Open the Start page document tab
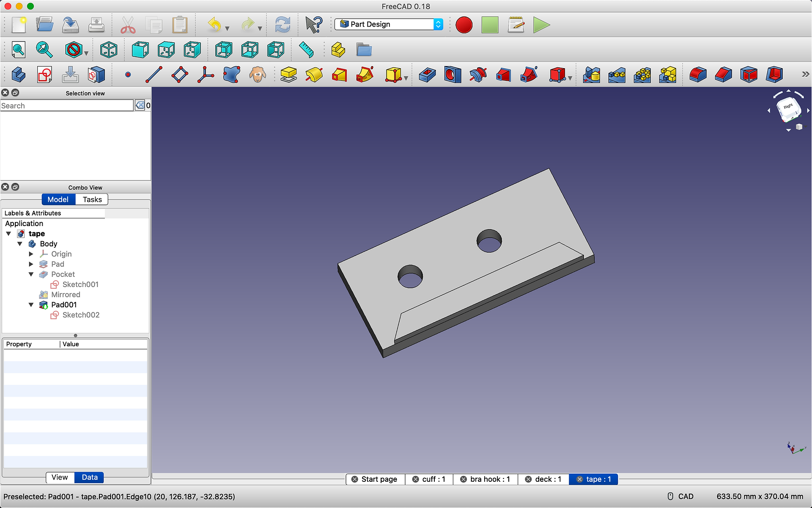 [x=376, y=479]
